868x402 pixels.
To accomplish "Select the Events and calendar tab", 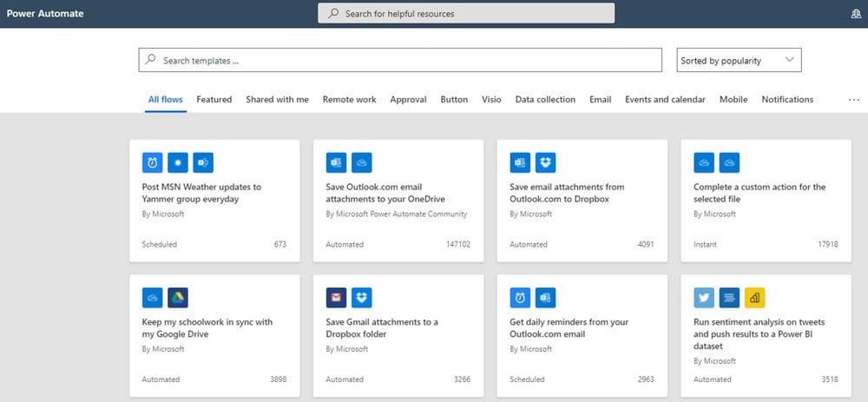I will pyautogui.click(x=666, y=100).
